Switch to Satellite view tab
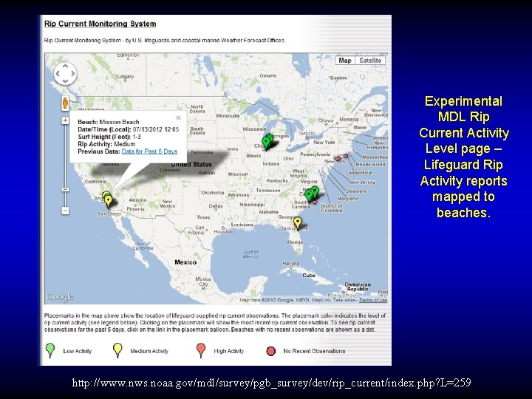The image size is (532, 399). pos(370,61)
